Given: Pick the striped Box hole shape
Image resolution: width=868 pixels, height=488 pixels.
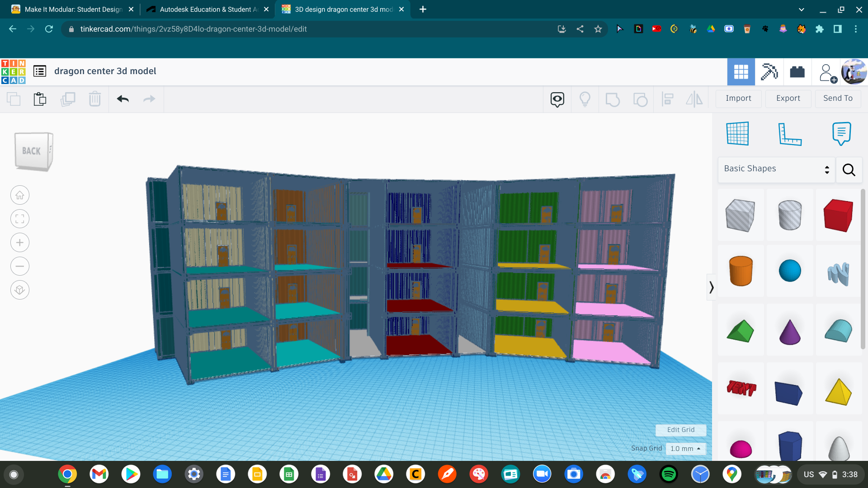Looking at the screenshot, I should tap(741, 216).
